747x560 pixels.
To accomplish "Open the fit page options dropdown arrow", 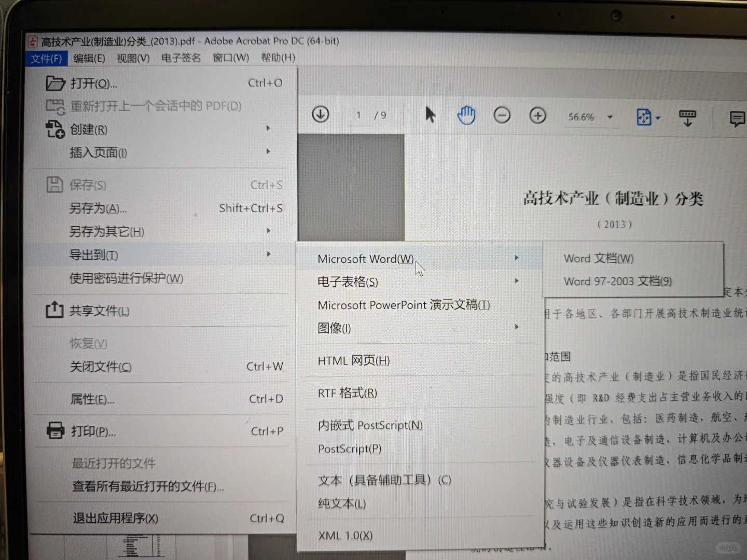I will click(658, 118).
